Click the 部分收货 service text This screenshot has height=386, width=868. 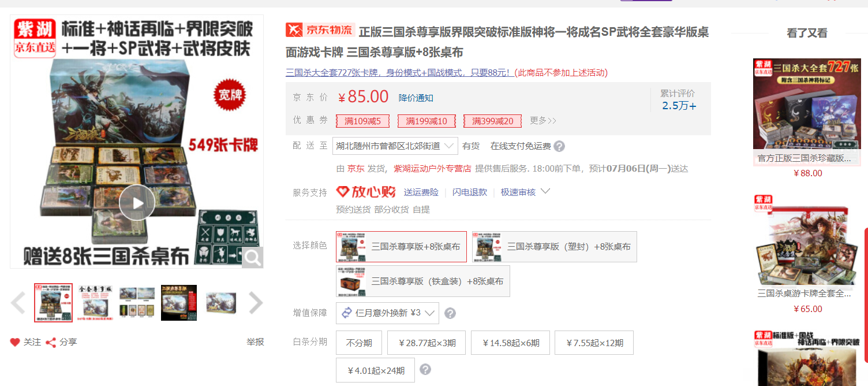(x=391, y=209)
